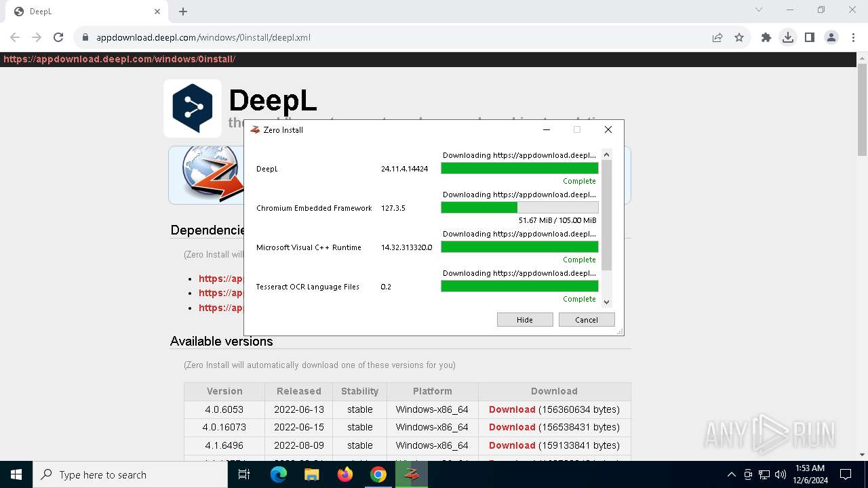Viewport: 868px width, 488px height.
Task: Click the taskbar search box
Action: (x=130, y=474)
